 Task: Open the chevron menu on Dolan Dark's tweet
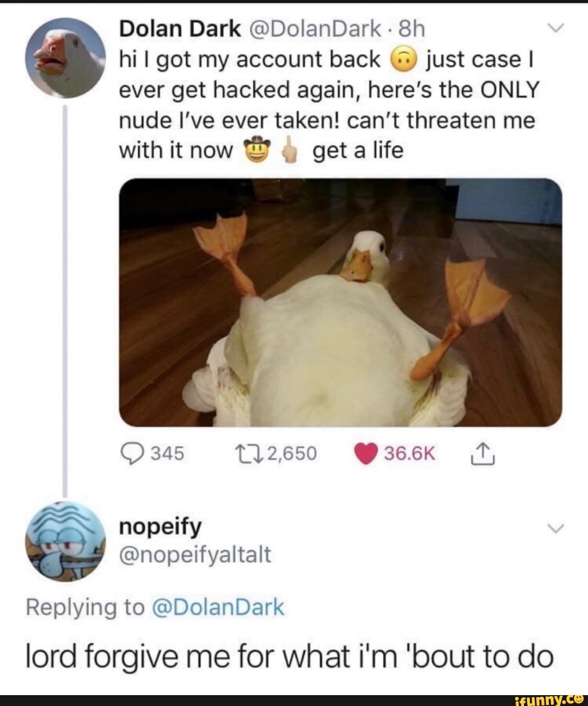pyautogui.click(x=556, y=27)
